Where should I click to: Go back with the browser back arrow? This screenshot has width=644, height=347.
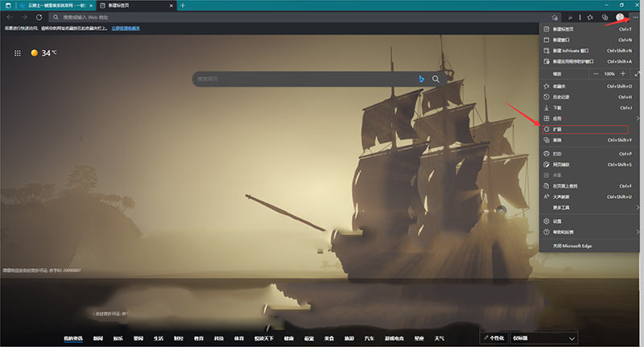(10, 17)
